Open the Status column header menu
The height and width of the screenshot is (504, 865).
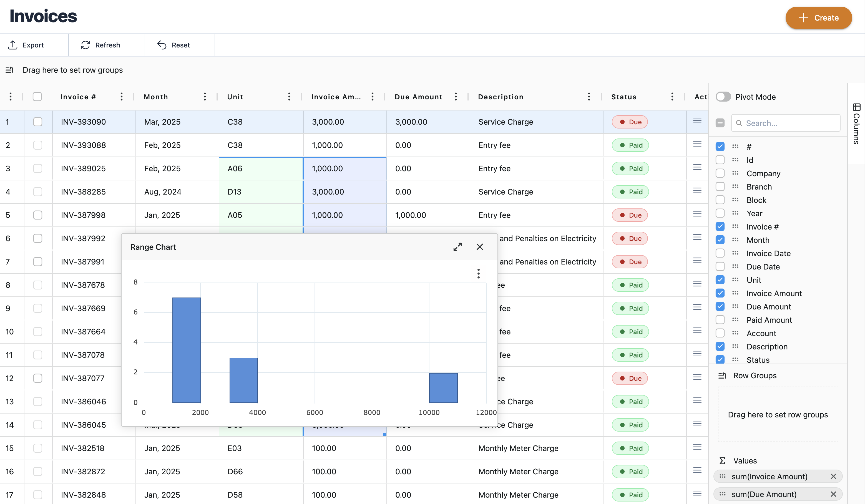click(x=672, y=97)
